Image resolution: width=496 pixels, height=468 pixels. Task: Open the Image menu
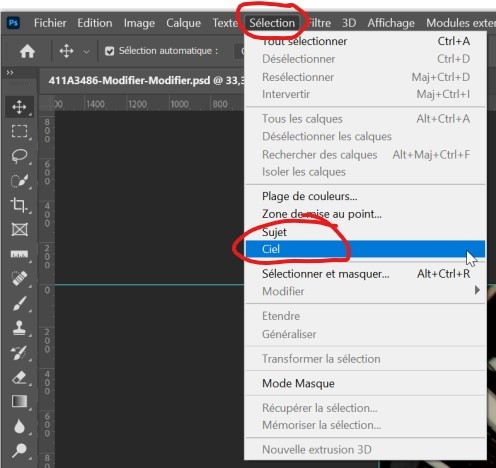click(139, 23)
